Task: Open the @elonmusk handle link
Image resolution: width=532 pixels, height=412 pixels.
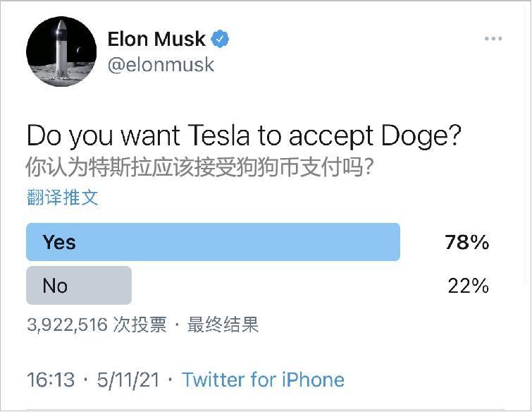Action: click(161, 65)
